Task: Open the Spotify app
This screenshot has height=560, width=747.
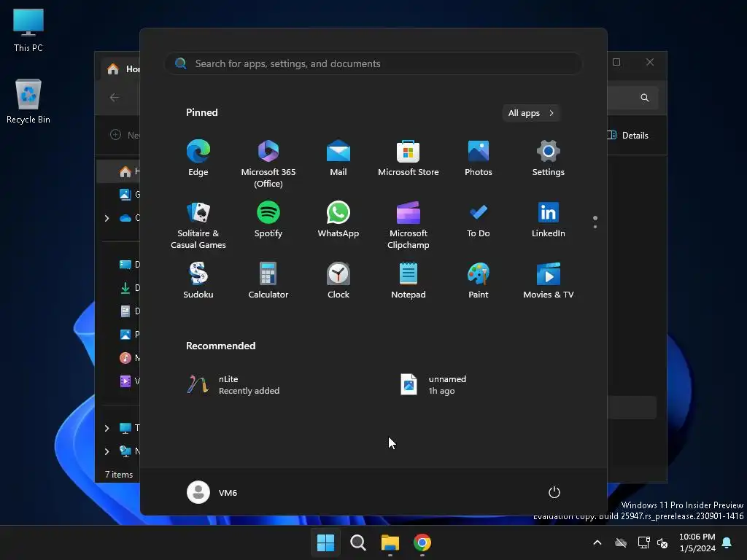Action: tap(268, 220)
